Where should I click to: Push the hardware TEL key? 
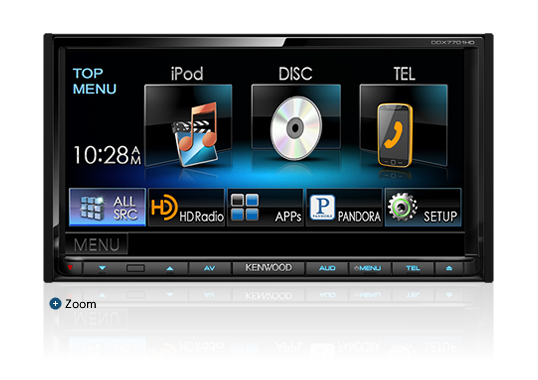click(413, 268)
